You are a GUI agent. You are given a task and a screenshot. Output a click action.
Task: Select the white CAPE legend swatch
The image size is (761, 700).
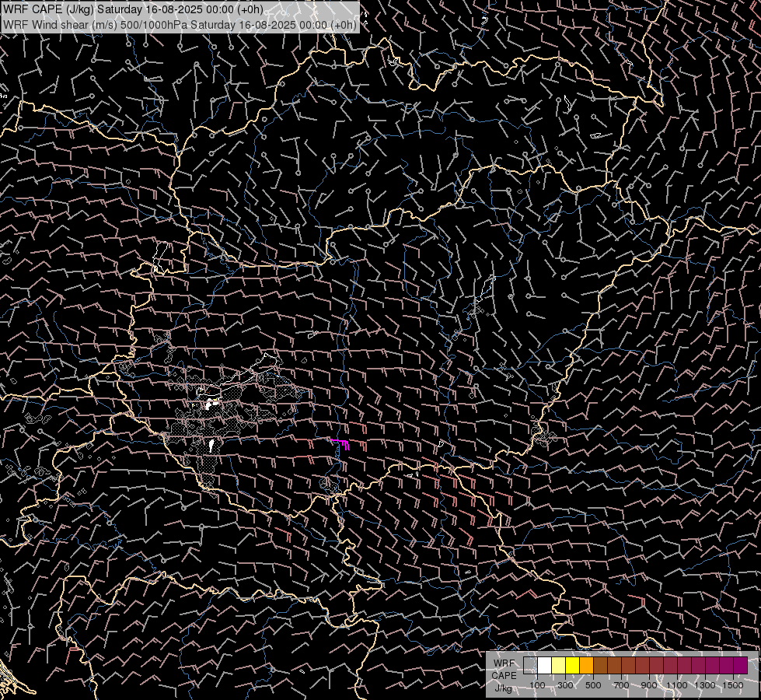tap(545, 665)
